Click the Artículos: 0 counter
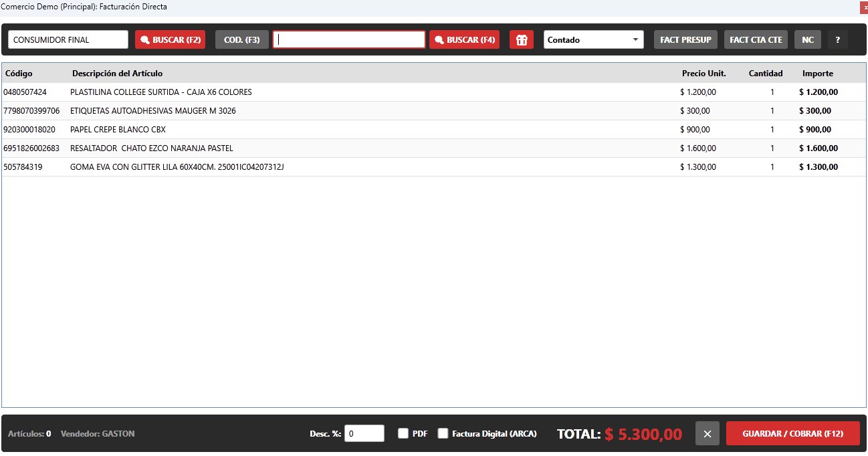Screen dimensions: 868x456 point(29,433)
